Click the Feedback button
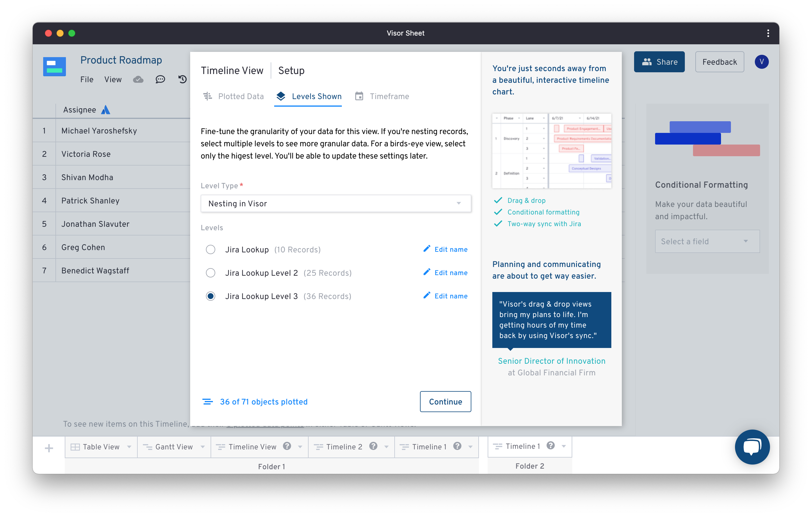This screenshot has width=812, height=517. point(720,62)
